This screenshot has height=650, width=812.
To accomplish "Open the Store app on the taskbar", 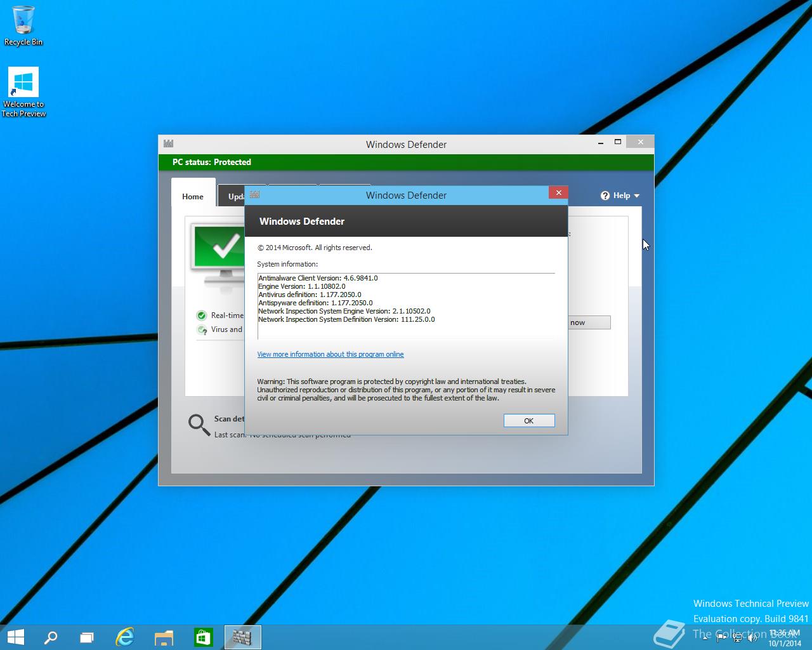I will pos(203,637).
